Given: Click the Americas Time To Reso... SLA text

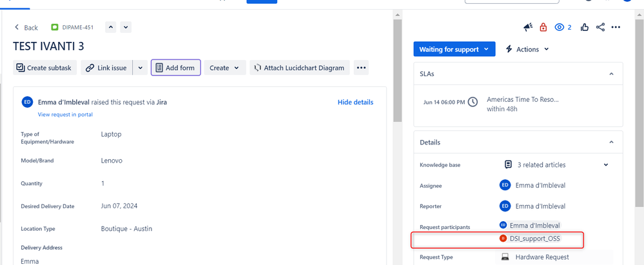Looking at the screenshot, I should tap(523, 99).
